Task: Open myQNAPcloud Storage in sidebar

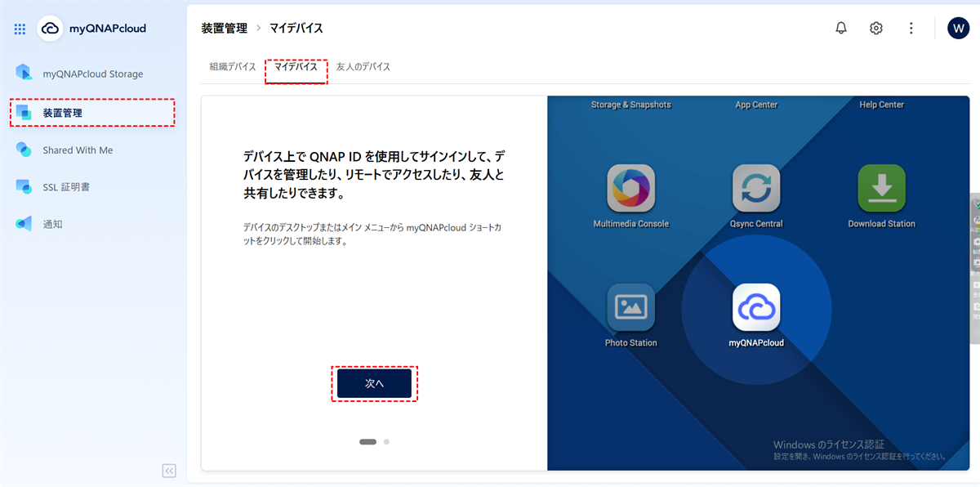Action: [x=93, y=74]
